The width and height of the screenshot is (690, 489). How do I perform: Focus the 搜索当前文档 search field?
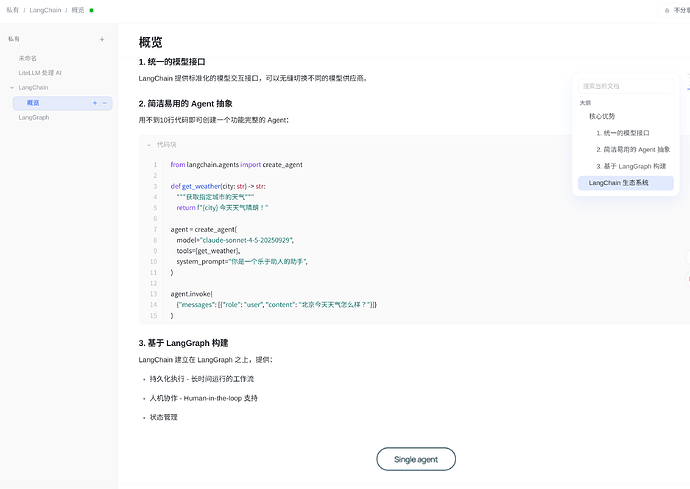(x=626, y=86)
